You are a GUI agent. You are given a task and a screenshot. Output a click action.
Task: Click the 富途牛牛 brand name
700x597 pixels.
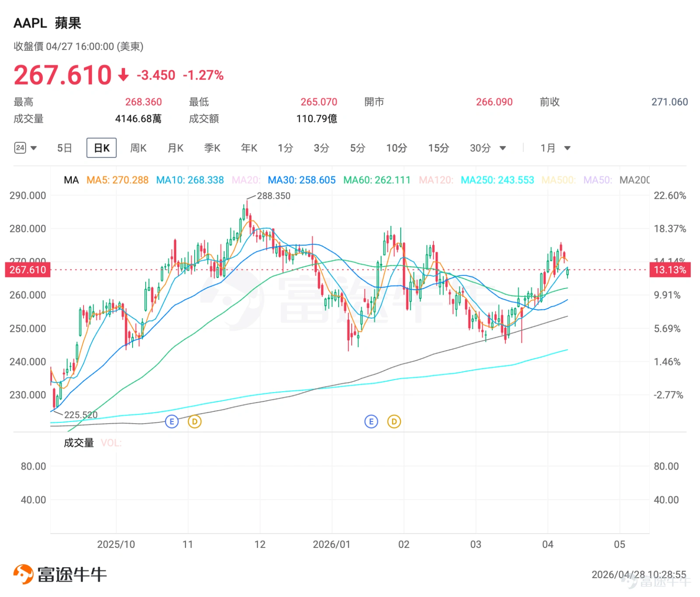pos(72,575)
